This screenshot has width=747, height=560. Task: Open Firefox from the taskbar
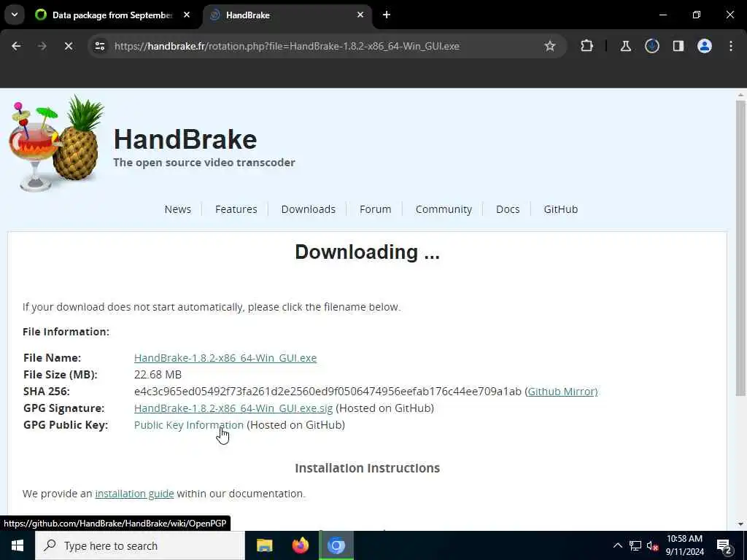tap(300, 545)
